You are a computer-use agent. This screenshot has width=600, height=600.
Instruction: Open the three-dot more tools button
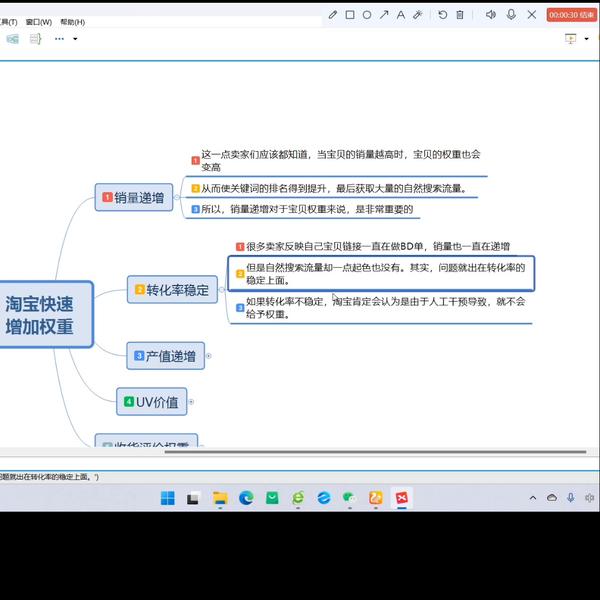click(59, 39)
